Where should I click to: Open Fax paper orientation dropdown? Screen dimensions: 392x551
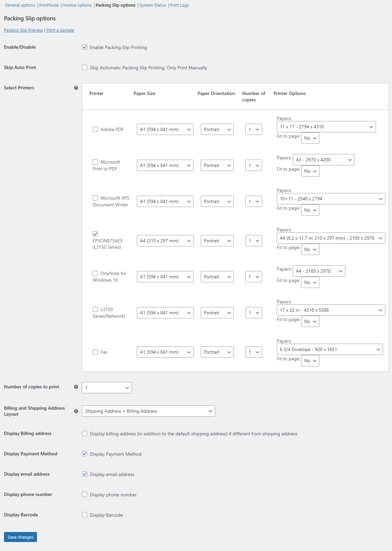tap(217, 352)
